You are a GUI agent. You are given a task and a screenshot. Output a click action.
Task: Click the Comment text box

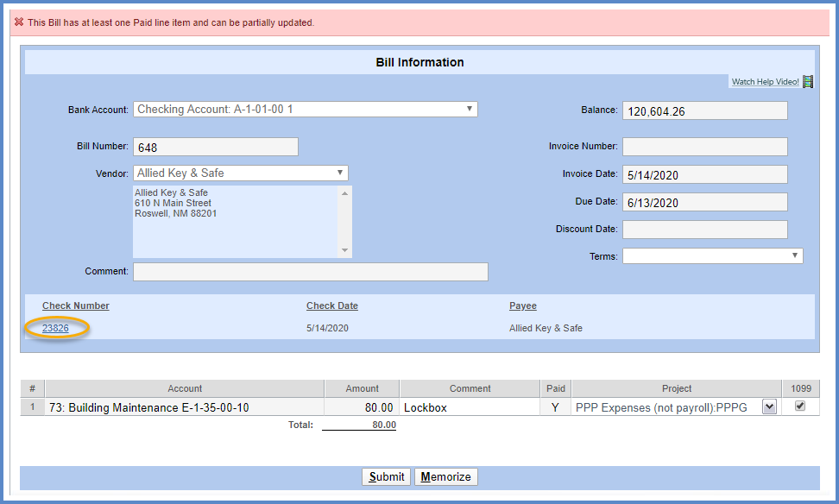[310, 272]
